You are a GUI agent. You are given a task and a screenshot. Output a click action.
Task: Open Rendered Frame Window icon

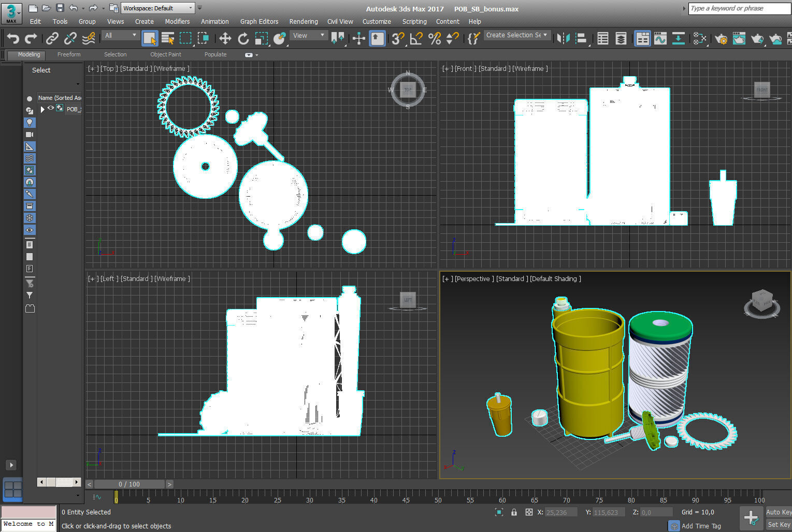(x=739, y=38)
